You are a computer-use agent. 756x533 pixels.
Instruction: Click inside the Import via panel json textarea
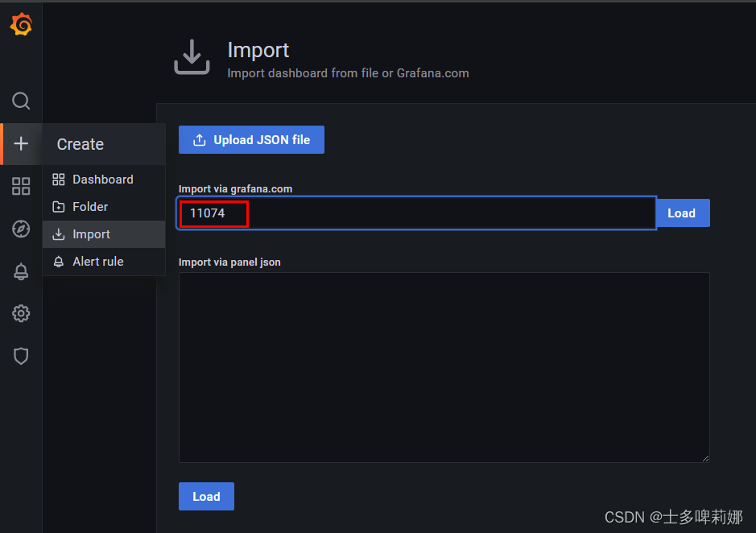pyautogui.click(x=444, y=368)
